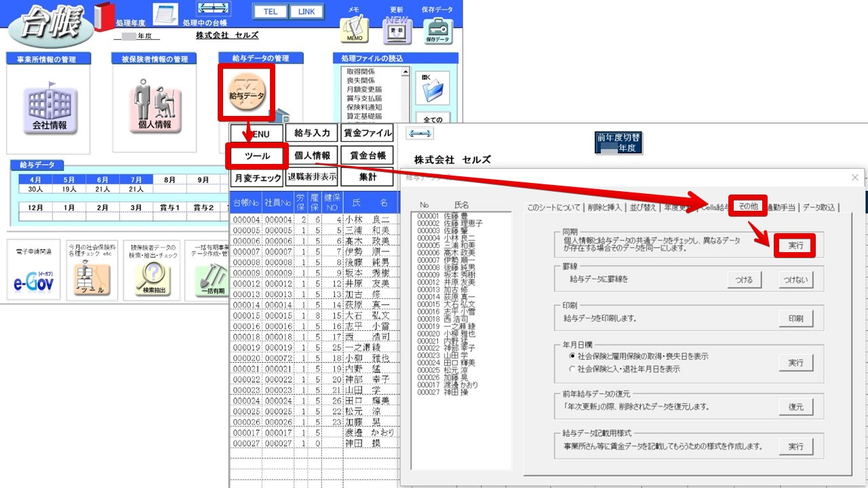868x488 pixels.
Task: Click the 賞与1 cell
Action: point(170,207)
